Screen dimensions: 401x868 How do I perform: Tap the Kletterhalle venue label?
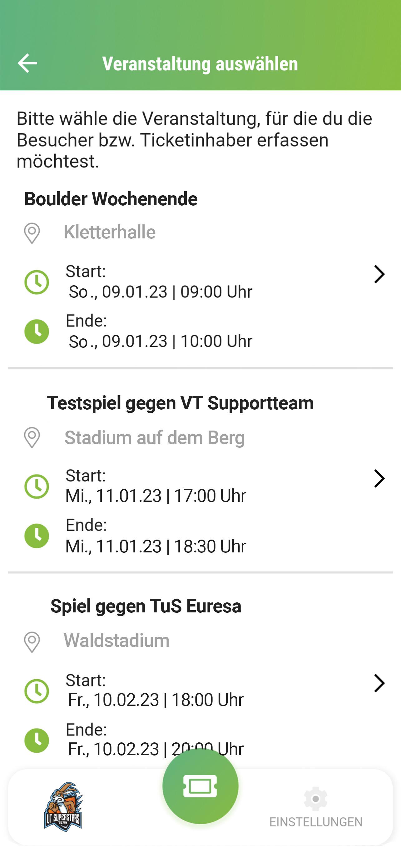tap(110, 232)
